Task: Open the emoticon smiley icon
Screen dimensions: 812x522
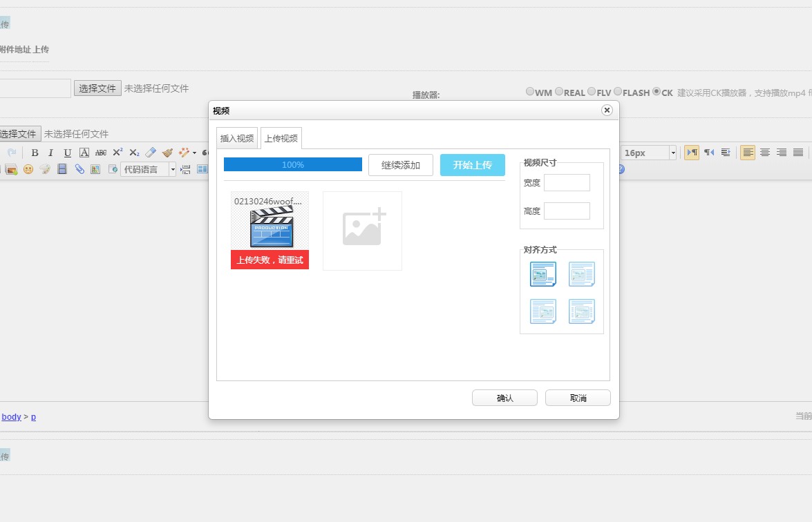Action: point(28,169)
